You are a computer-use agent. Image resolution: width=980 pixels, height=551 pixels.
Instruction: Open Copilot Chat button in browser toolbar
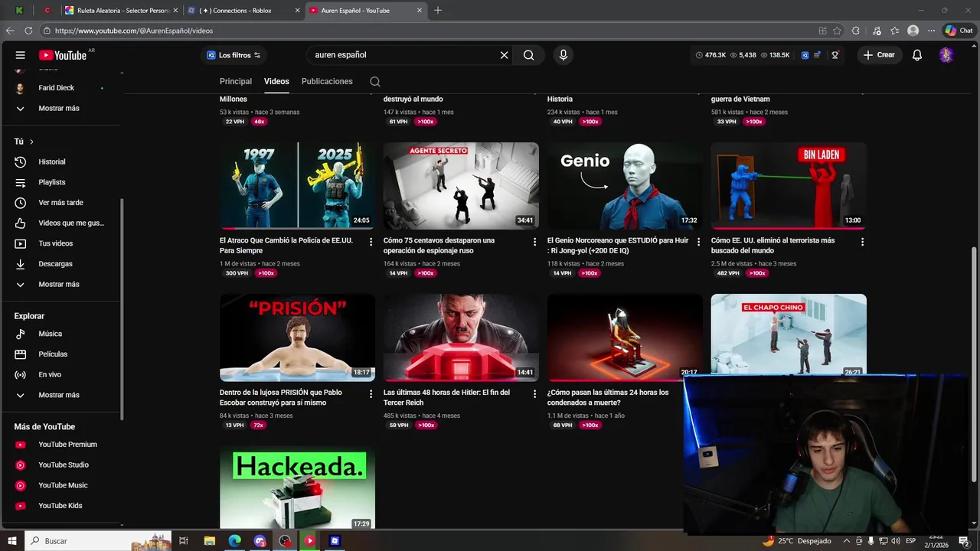pyautogui.click(x=959, y=31)
